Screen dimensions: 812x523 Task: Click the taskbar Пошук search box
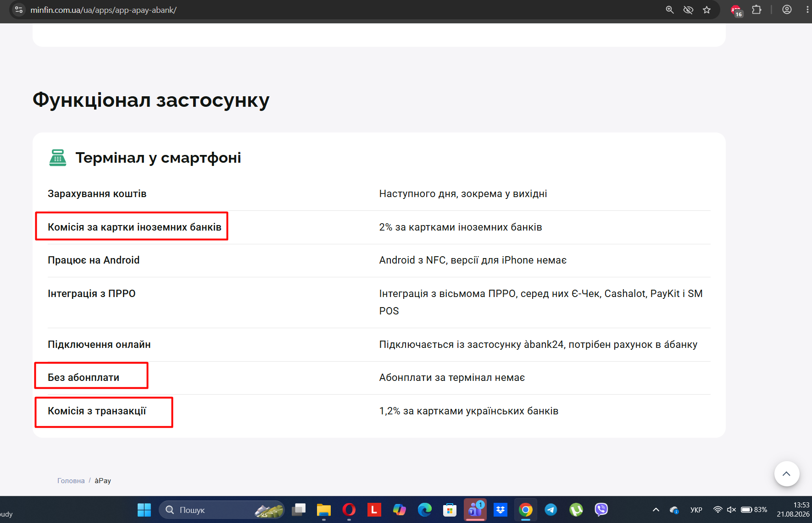(x=222, y=510)
